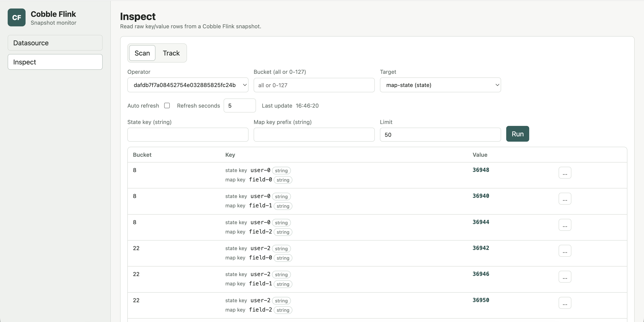Click the Refresh seconds field

(240, 105)
